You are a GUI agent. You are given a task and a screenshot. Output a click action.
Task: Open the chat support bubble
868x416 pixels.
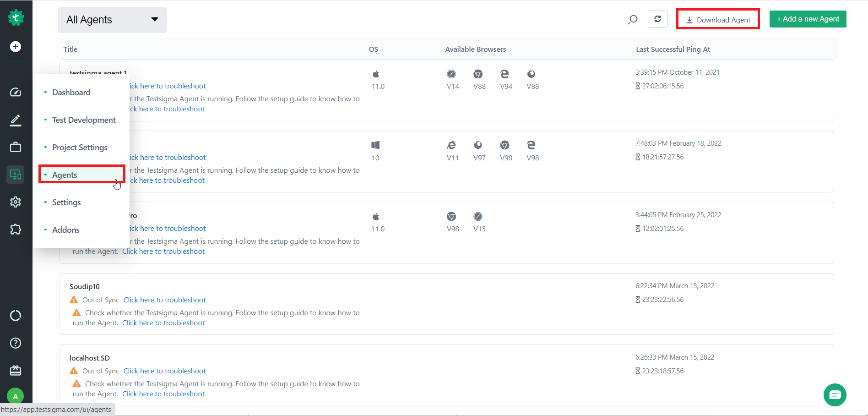835,395
